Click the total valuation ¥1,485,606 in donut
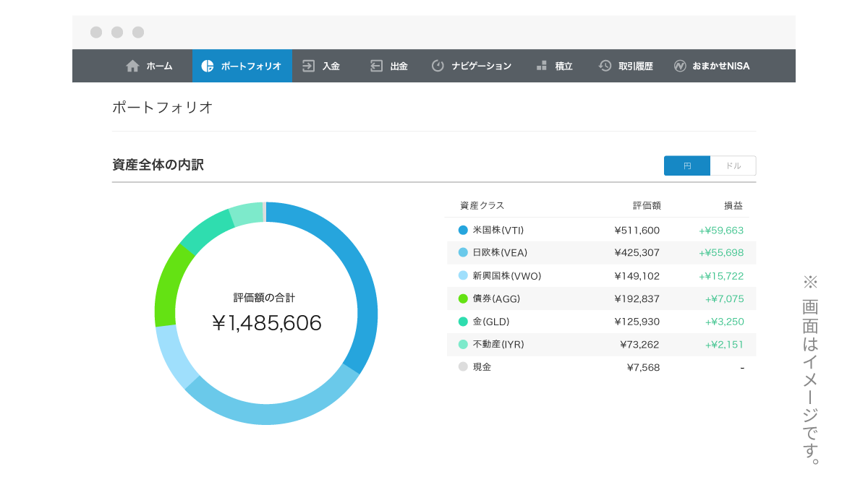Image resolution: width=868 pixels, height=477 pixels. (267, 323)
